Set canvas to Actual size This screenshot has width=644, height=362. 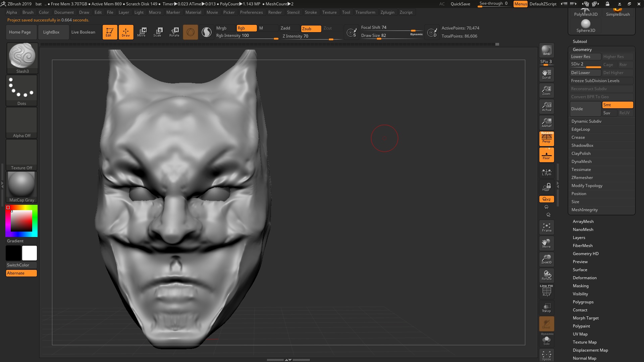(x=546, y=107)
